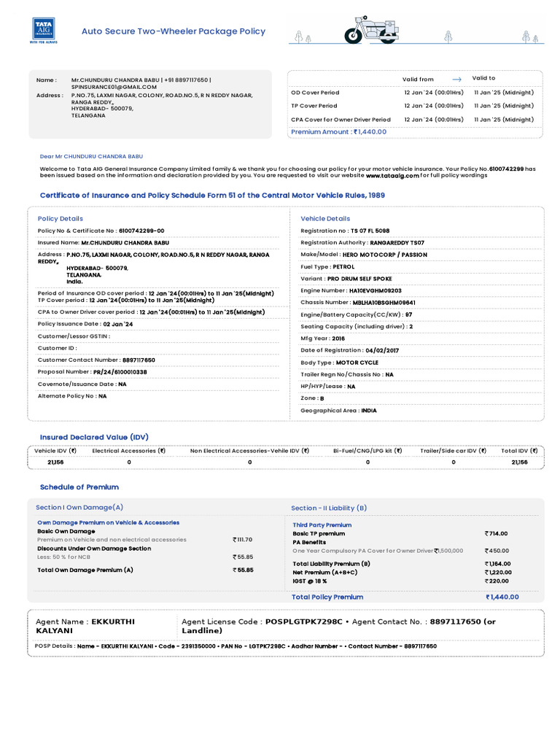Click the email SPINSURANCE01@GMAIL.COM
This screenshot has width=560, height=747.
[x=114, y=88]
